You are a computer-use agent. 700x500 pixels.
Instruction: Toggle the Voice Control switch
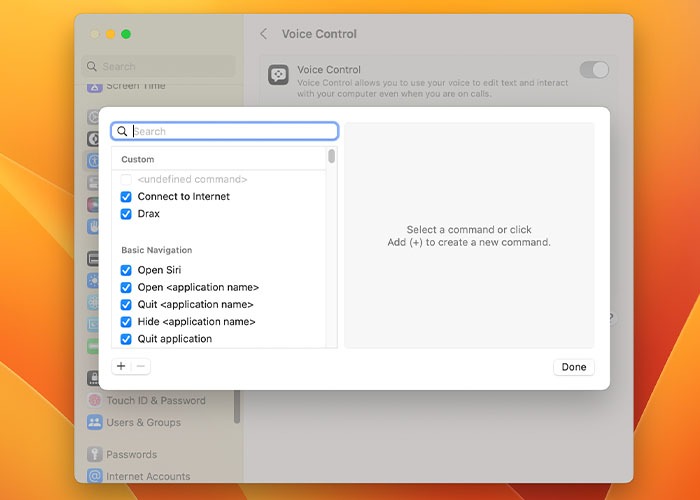(x=594, y=70)
